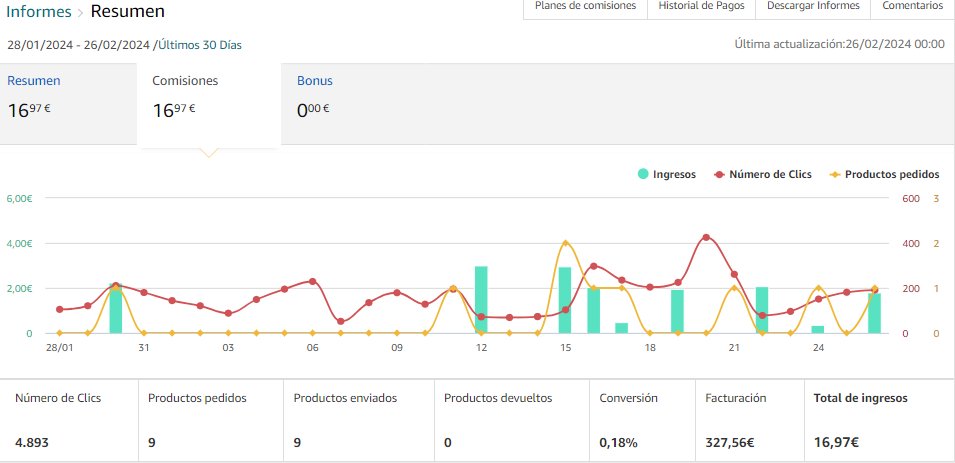Click the yellow Productos pedidos legend marker
The image size is (955, 463).
(835, 174)
